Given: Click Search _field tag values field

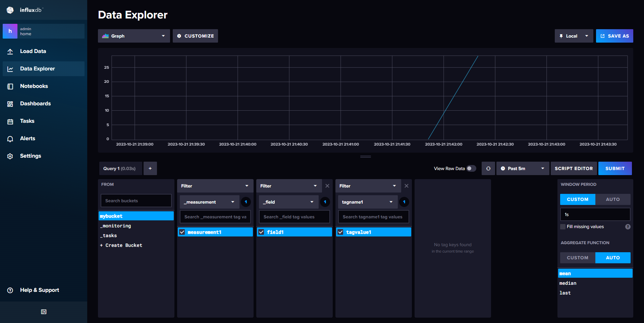Looking at the screenshot, I should [294, 217].
